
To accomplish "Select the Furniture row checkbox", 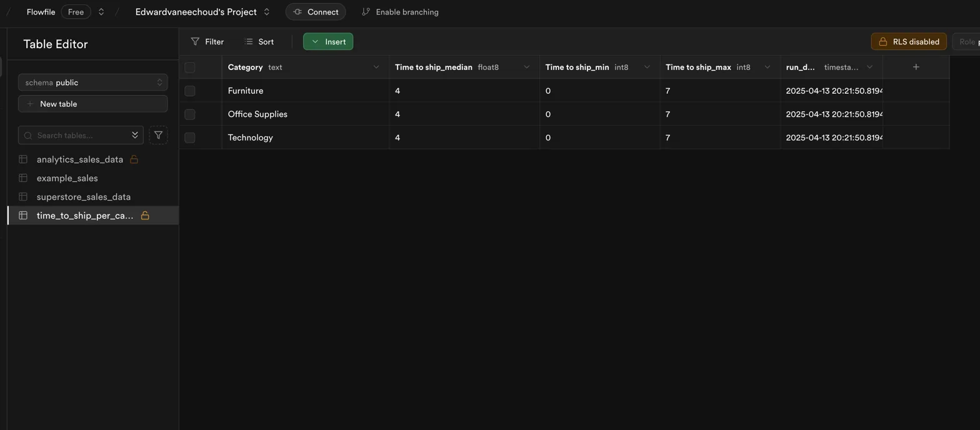I will coord(190,91).
